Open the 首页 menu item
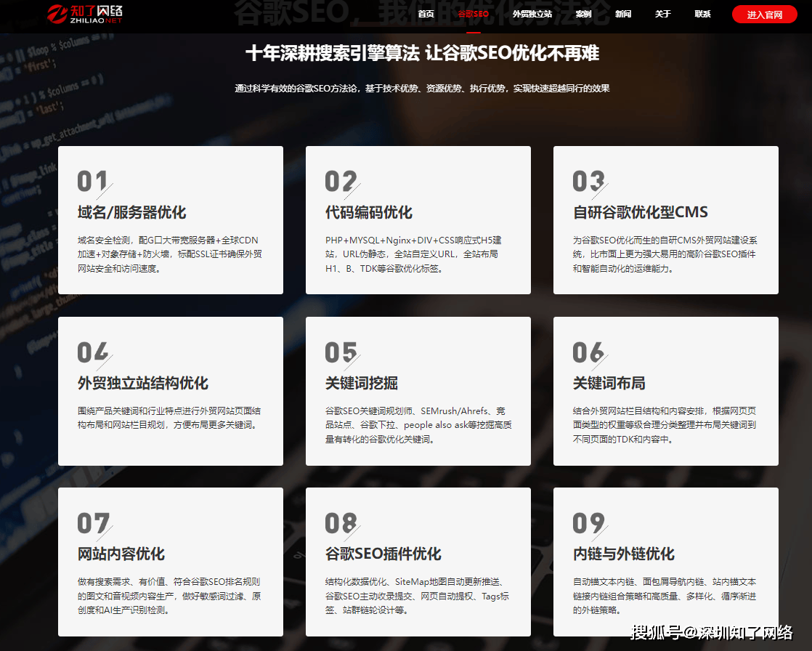 click(426, 14)
